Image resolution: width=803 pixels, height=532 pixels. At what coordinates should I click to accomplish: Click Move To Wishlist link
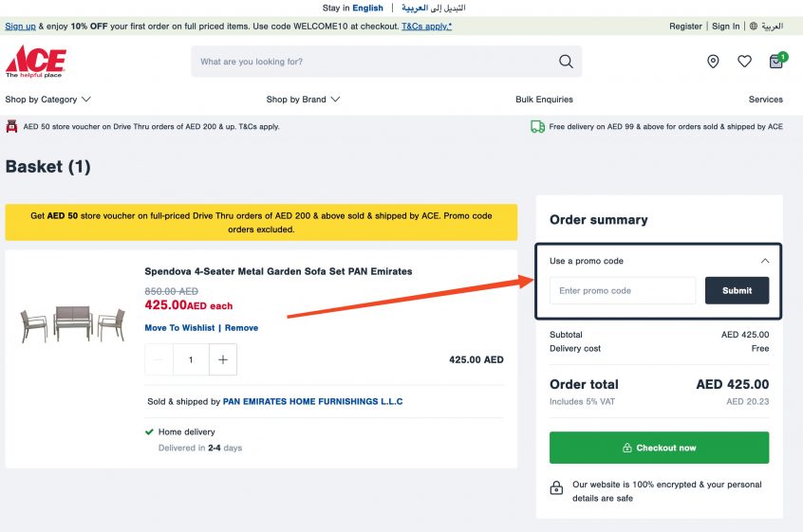point(179,328)
